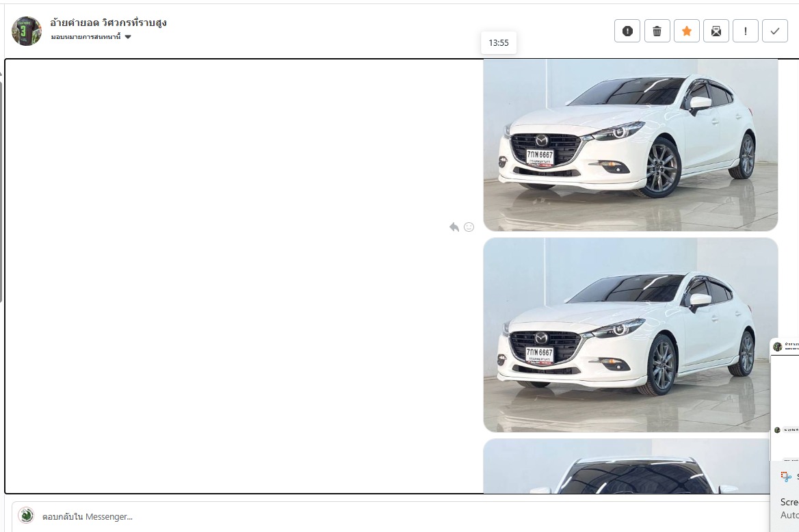This screenshot has width=799, height=532.
Task: Expand the มอบหมายการสนทนานี้ assignment dropdown arrow
Action: point(128,37)
